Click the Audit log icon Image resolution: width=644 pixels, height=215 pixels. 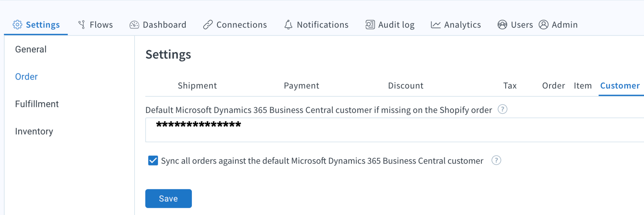(370, 24)
